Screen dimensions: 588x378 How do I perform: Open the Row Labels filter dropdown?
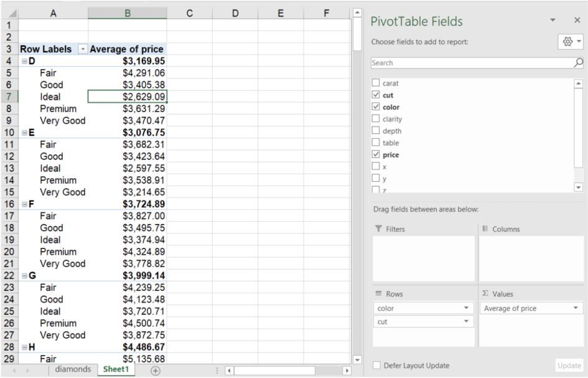point(83,49)
